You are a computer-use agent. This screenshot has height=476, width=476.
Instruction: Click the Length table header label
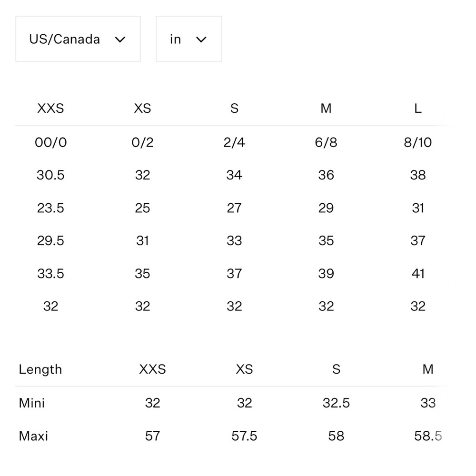40,369
